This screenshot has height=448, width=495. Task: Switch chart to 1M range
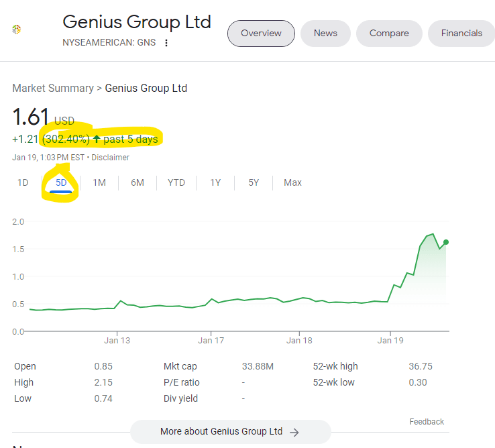pyautogui.click(x=99, y=182)
